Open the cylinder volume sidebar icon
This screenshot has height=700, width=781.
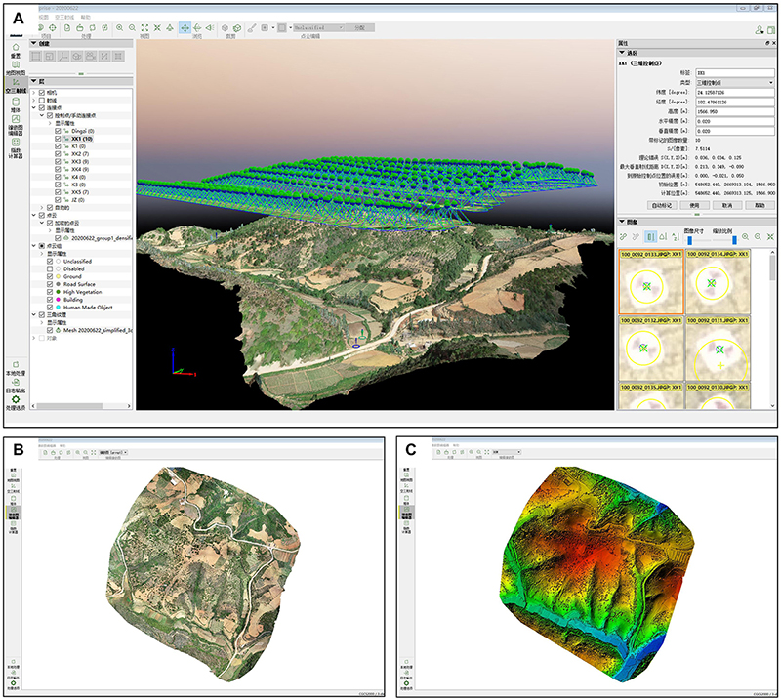coord(16,103)
